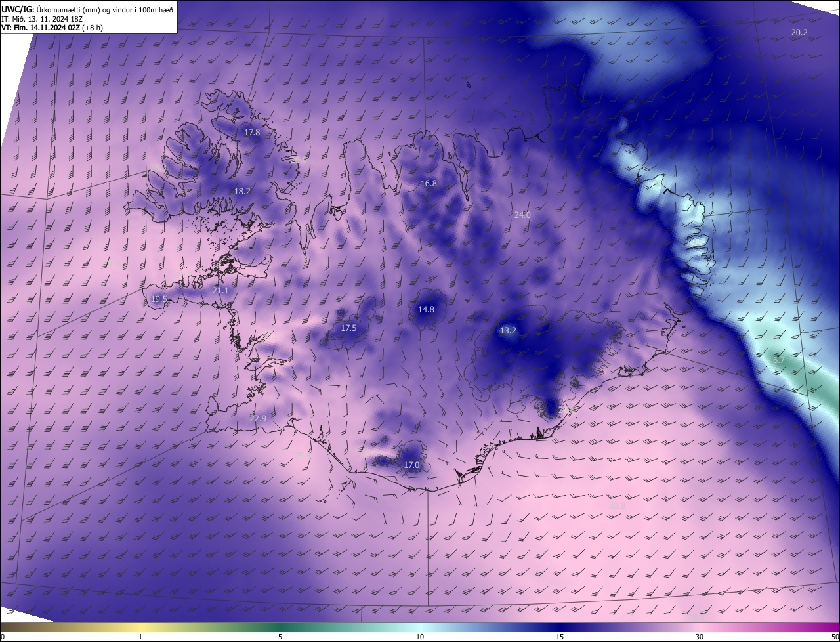Click the map value 19.5

(x=159, y=299)
